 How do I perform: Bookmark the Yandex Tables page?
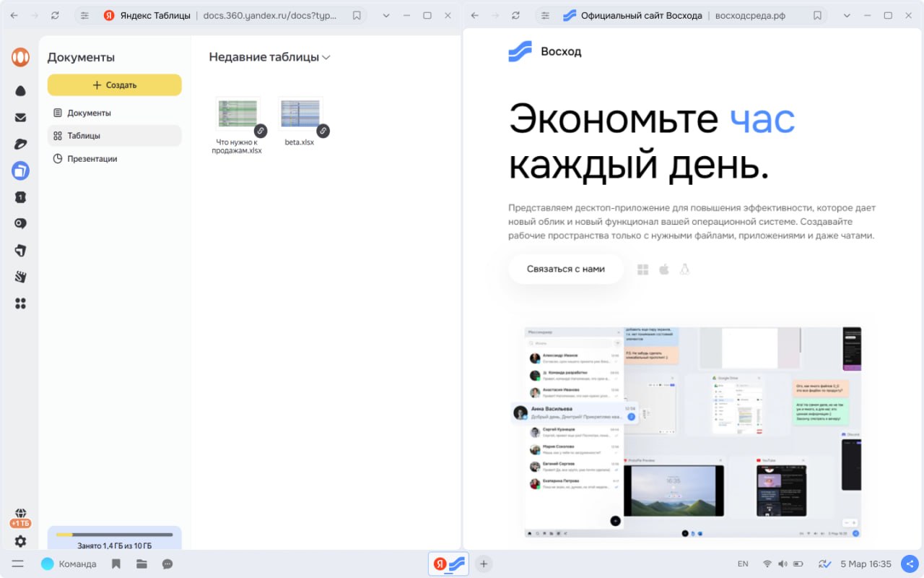point(357,15)
